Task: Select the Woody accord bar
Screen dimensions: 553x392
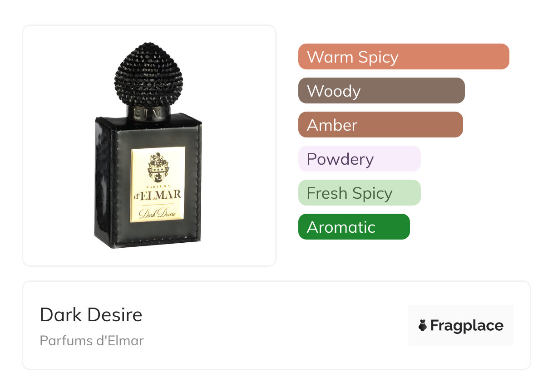Action: (x=381, y=91)
